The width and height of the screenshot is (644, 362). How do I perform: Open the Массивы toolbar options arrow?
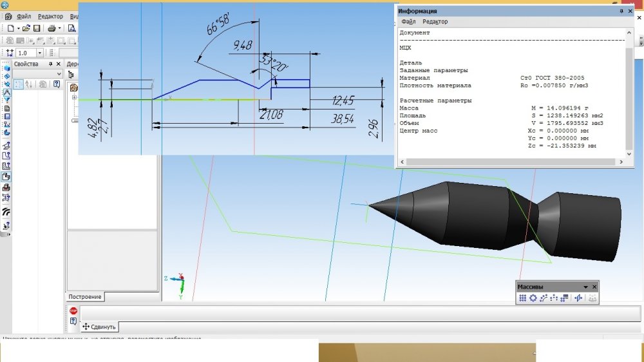tap(585, 287)
